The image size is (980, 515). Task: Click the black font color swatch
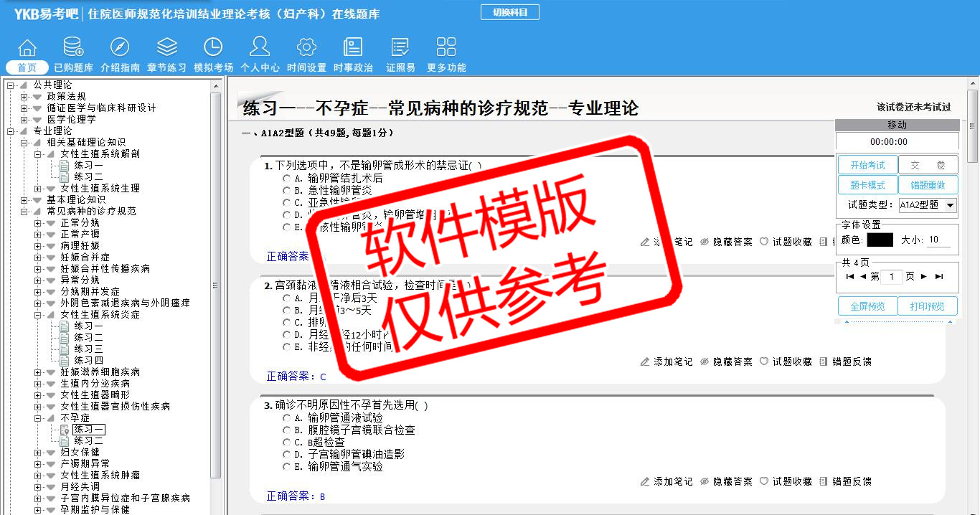pyautogui.click(x=880, y=240)
